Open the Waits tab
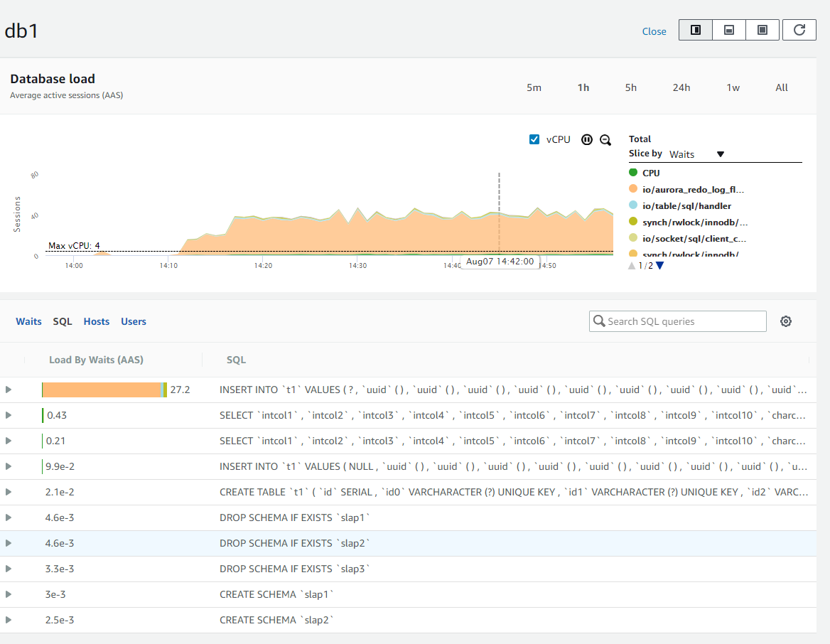 point(28,321)
